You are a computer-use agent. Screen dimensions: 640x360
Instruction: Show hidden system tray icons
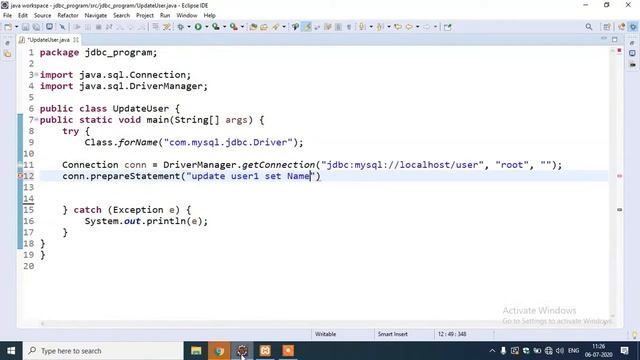(492, 351)
